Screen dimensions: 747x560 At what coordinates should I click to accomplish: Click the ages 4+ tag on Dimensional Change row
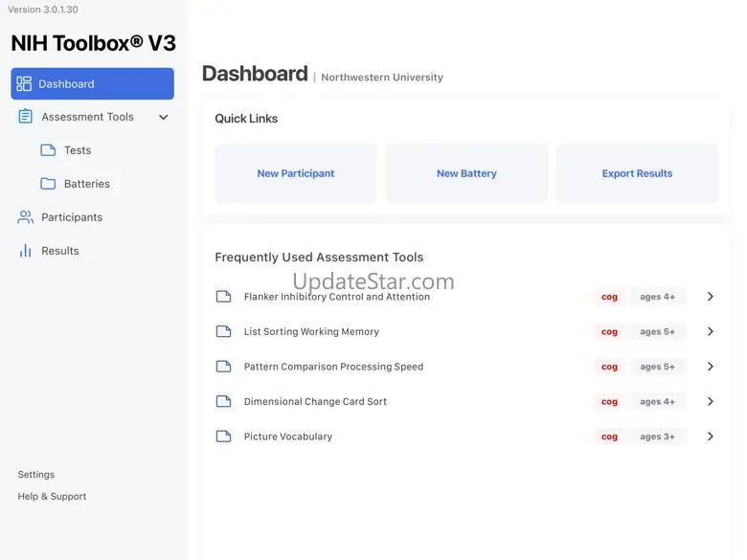tap(658, 401)
